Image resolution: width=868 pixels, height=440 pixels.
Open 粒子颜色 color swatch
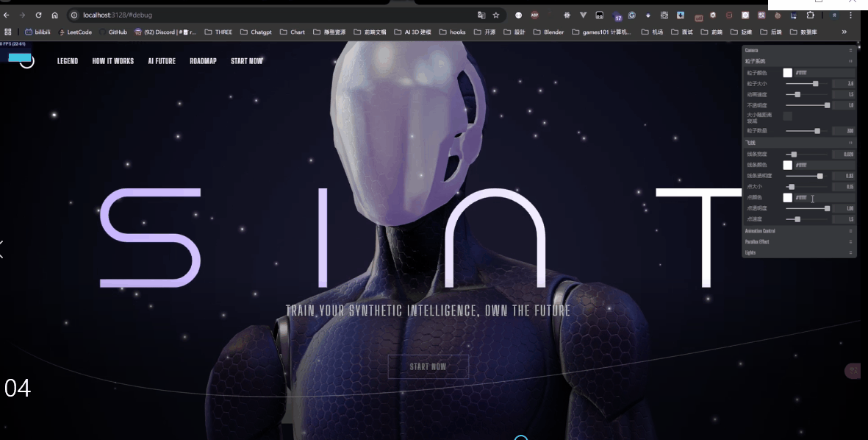pyautogui.click(x=788, y=73)
